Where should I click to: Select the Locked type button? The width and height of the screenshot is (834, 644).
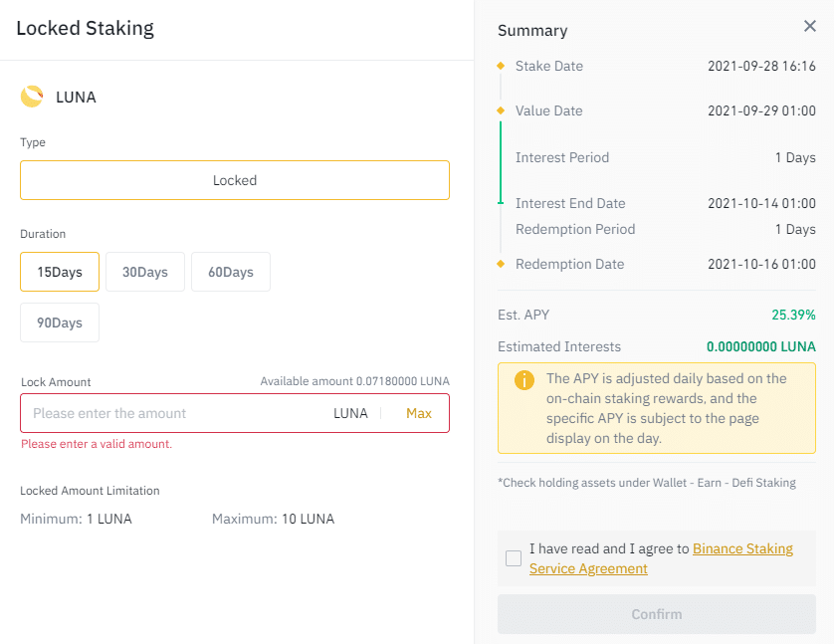point(235,180)
